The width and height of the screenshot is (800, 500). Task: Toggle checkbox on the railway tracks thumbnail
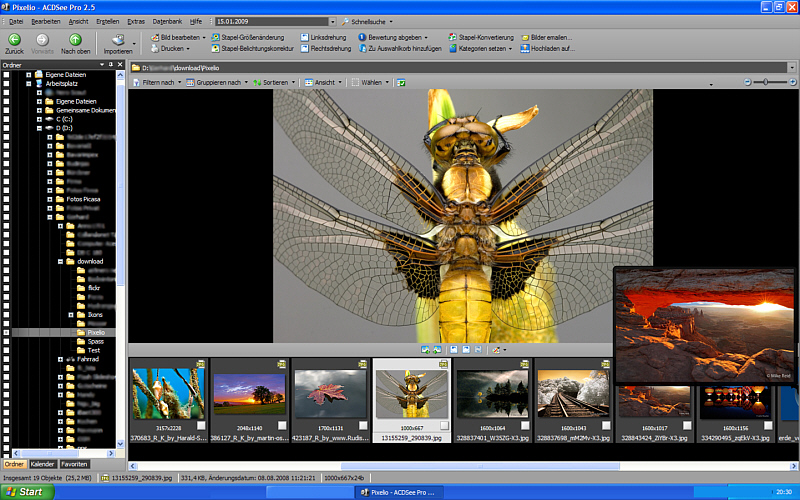[606, 425]
